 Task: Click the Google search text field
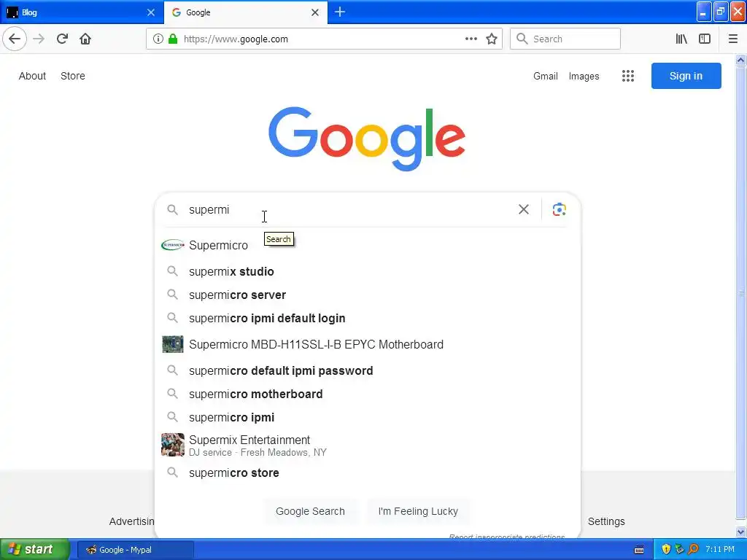(x=350, y=209)
